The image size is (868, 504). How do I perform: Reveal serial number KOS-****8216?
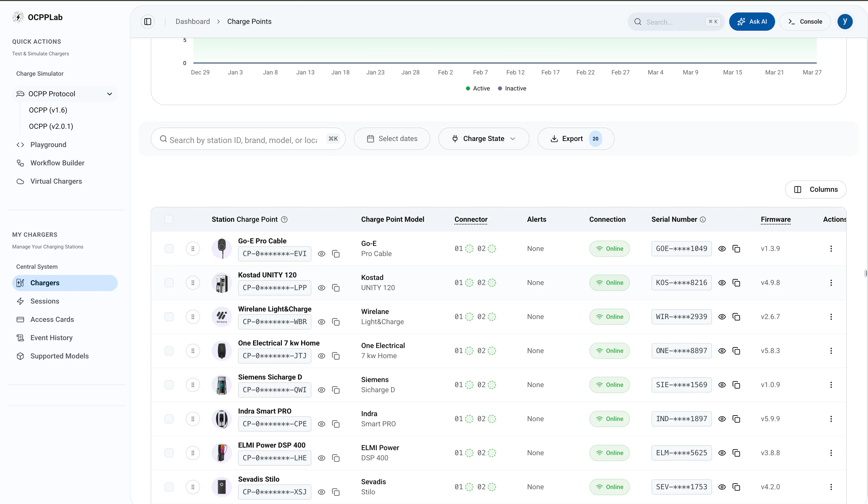722,283
